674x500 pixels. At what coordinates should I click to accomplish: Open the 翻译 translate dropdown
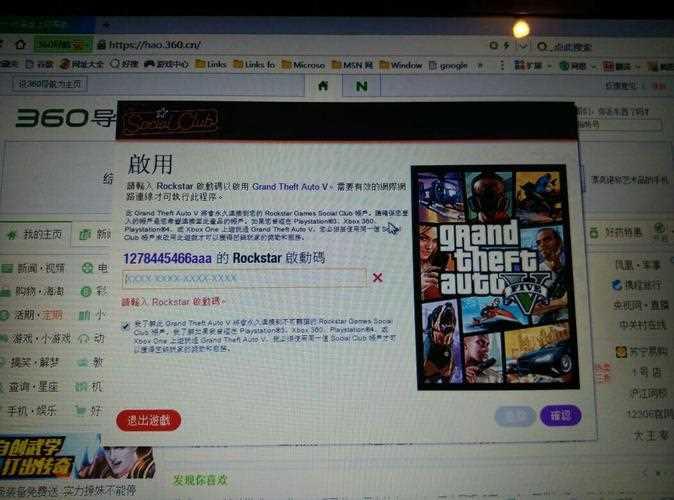(x=622, y=67)
